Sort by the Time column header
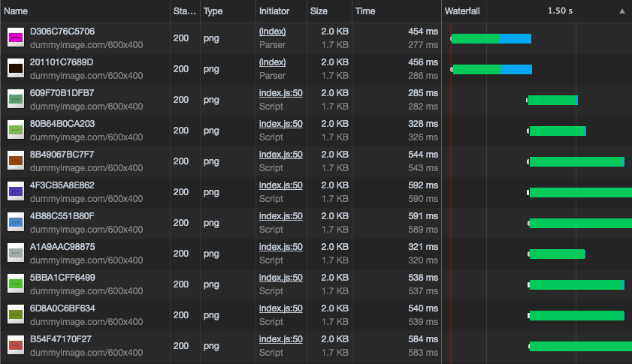This screenshot has height=364, width=632. coord(365,11)
